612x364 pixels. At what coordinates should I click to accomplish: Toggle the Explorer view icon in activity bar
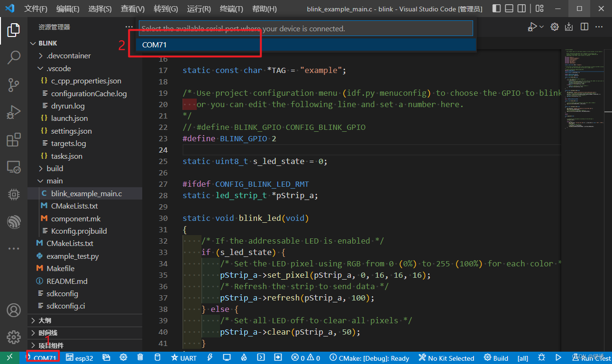click(x=14, y=30)
